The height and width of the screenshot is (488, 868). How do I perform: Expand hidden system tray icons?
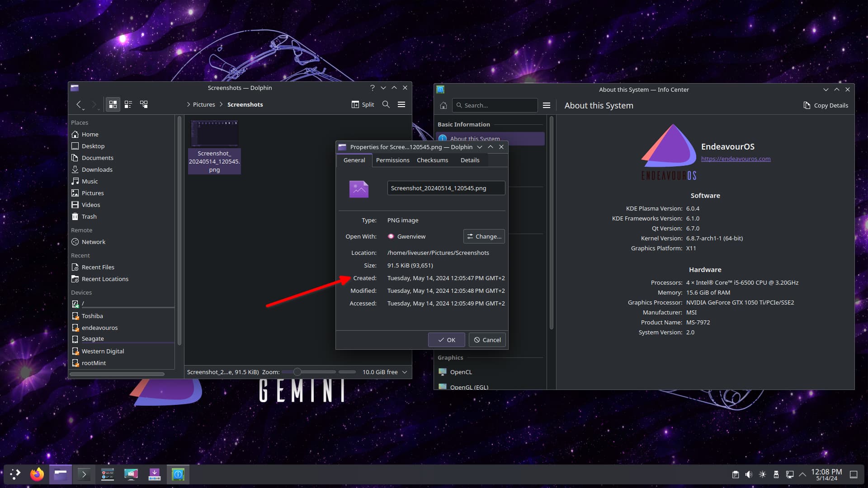(802, 474)
